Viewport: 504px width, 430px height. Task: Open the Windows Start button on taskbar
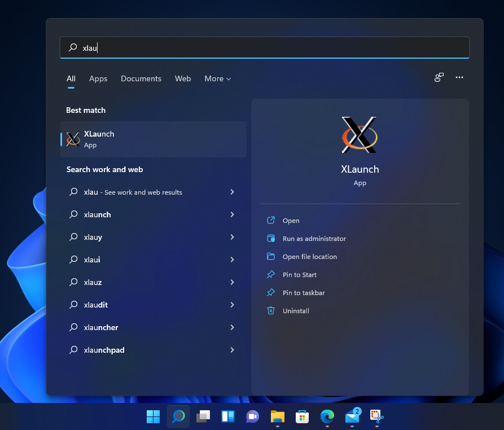tap(154, 416)
